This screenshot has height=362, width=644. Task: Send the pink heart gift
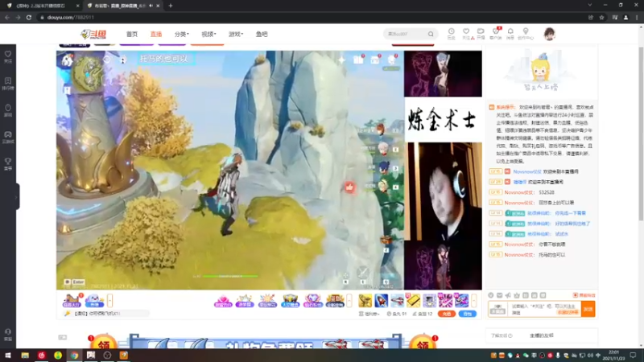point(223,300)
